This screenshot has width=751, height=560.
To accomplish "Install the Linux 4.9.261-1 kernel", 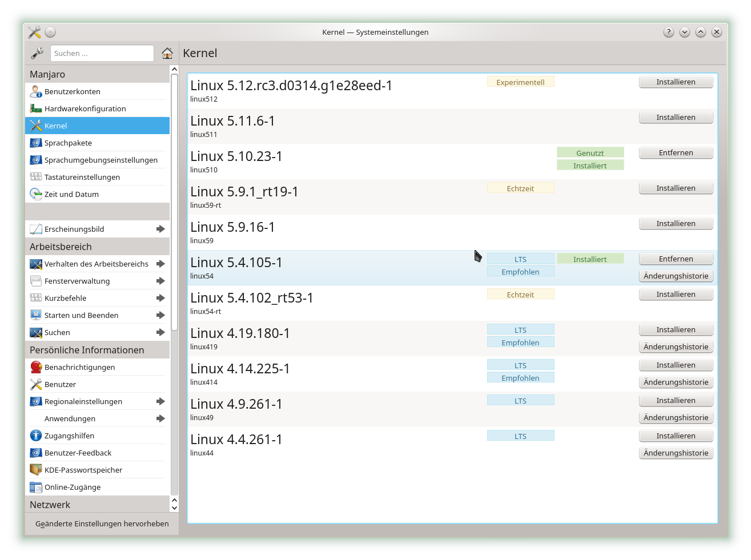I will click(x=676, y=400).
